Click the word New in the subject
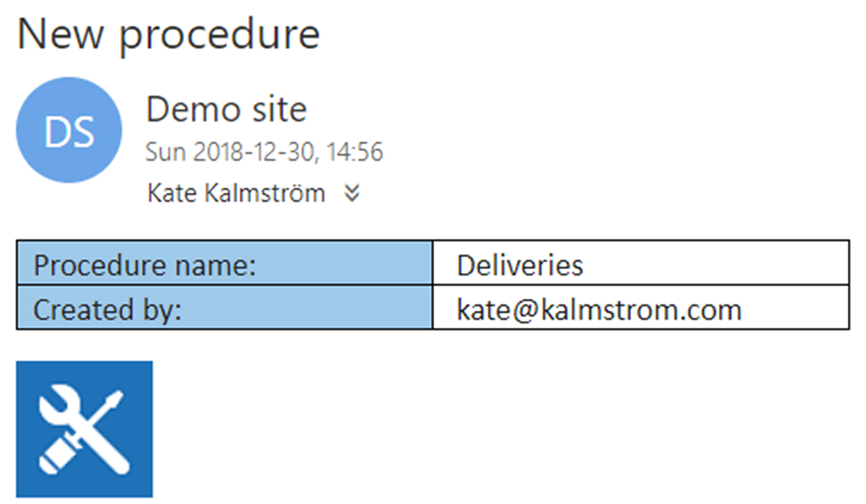This screenshot has height=504, width=866. pyautogui.click(x=60, y=34)
